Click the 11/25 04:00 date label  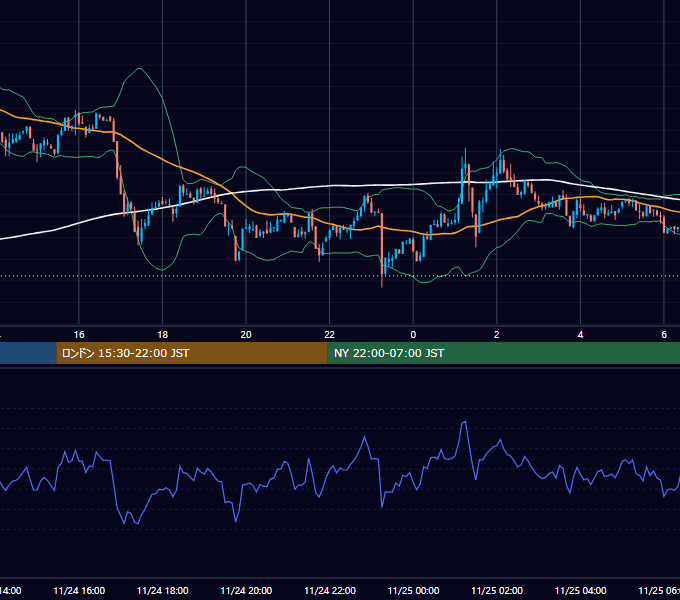tap(581, 591)
